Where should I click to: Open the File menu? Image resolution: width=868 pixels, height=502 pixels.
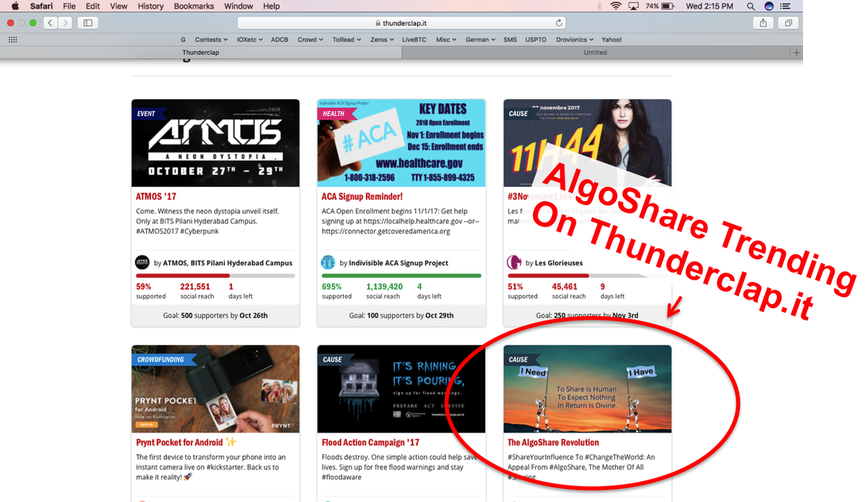click(69, 6)
